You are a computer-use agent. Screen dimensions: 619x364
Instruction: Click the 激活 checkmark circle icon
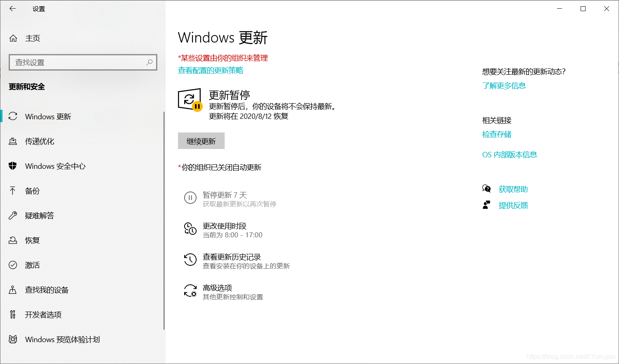click(x=13, y=265)
